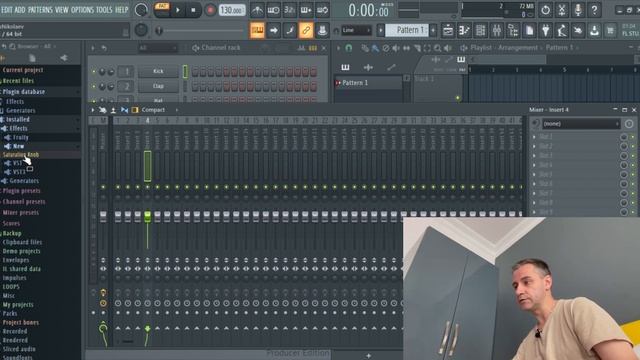640x360 pixels.
Task: Stop playback with the Stop button
Action: pyautogui.click(x=193, y=10)
